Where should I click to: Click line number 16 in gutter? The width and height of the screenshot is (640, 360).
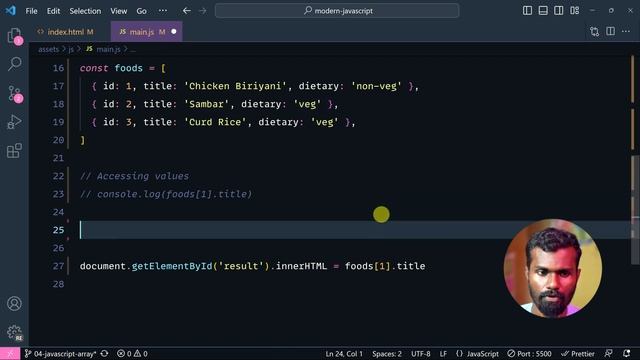coord(58,68)
